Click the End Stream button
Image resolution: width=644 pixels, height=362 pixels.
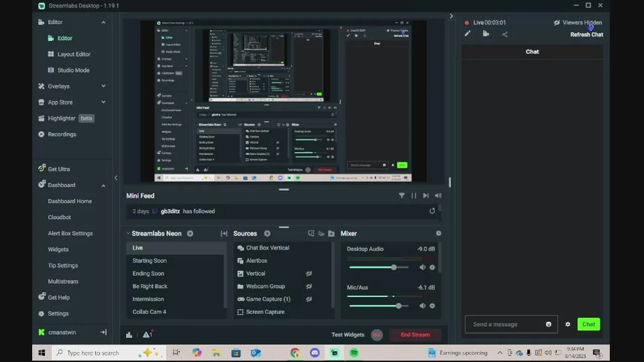pyautogui.click(x=415, y=335)
